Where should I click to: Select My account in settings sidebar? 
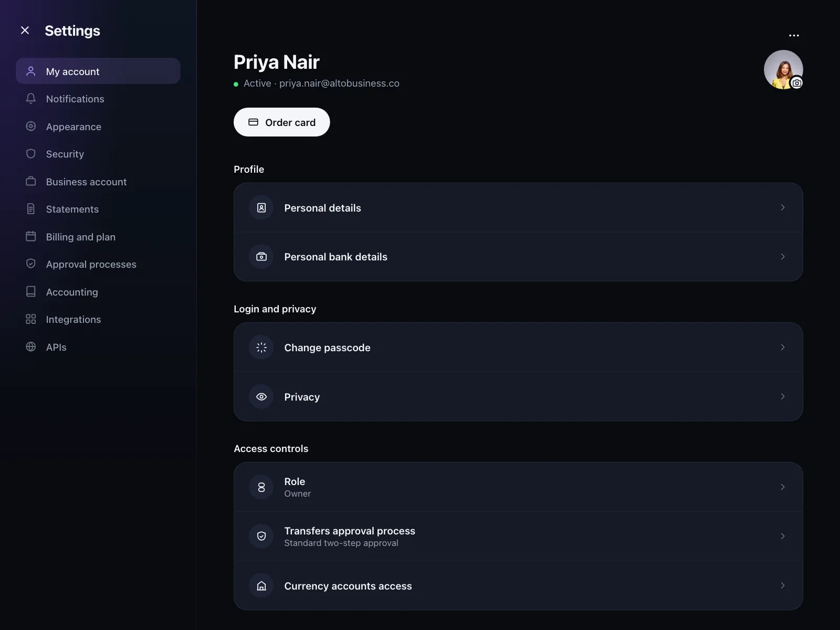click(x=98, y=71)
